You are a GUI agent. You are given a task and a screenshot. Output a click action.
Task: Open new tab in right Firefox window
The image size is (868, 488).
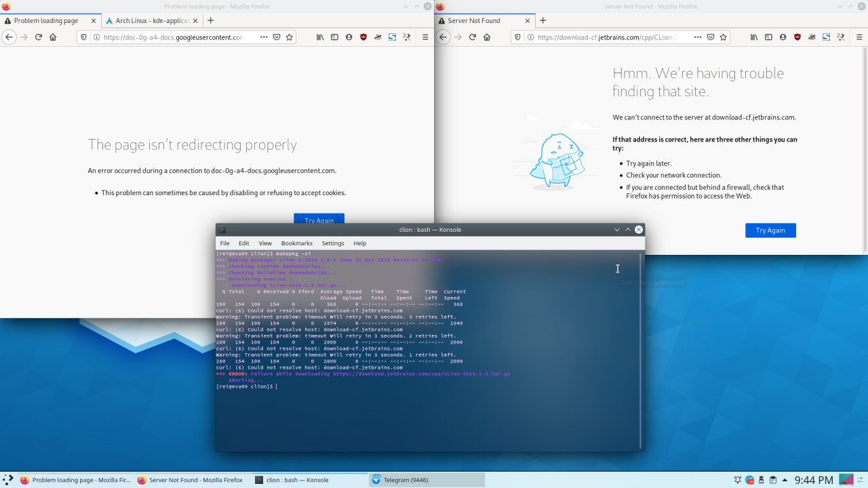542,20
